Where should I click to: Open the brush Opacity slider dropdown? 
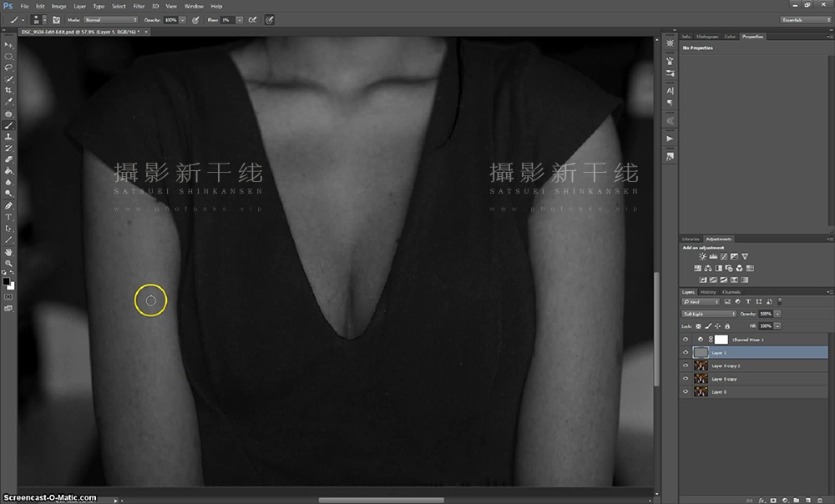(x=182, y=20)
